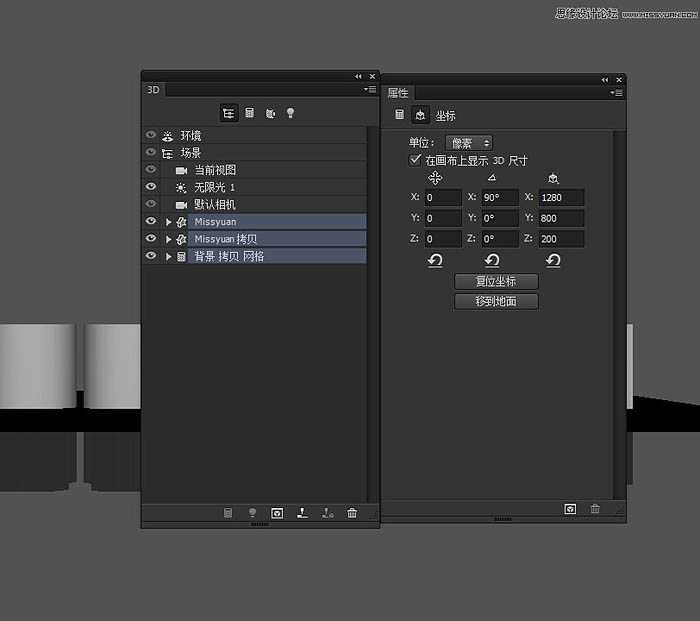This screenshot has height=621, width=700.
Task: Filter 3D panel by whole scene
Action: pos(229,114)
